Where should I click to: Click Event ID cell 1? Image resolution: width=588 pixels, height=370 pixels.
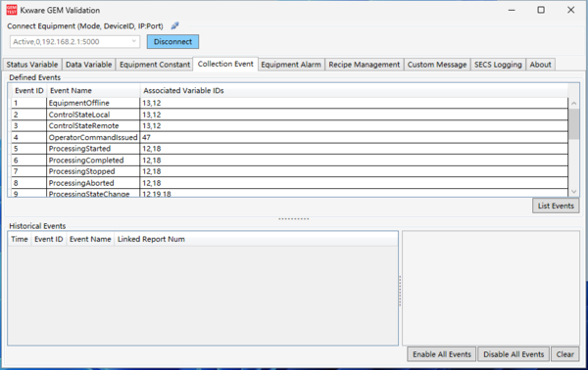[28, 103]
